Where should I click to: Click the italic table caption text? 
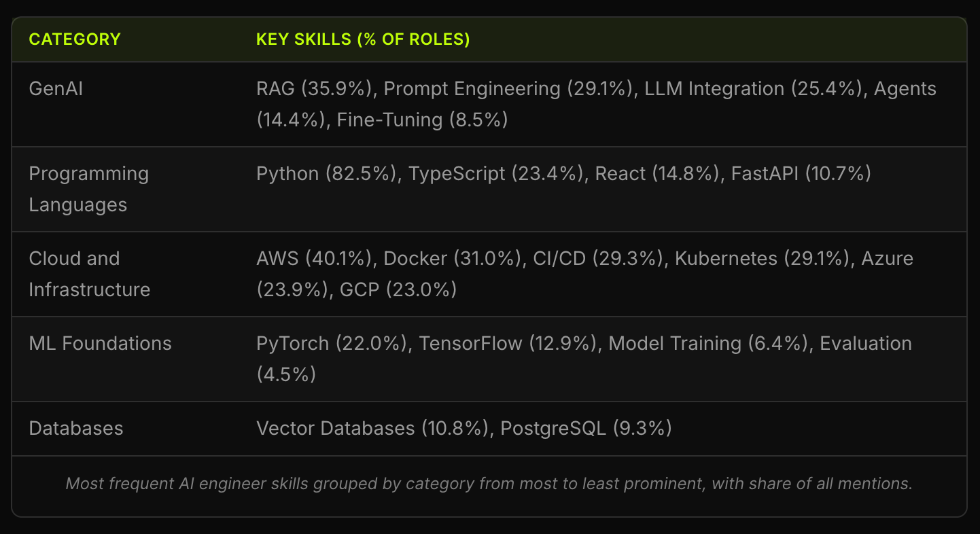pos(489,484)
